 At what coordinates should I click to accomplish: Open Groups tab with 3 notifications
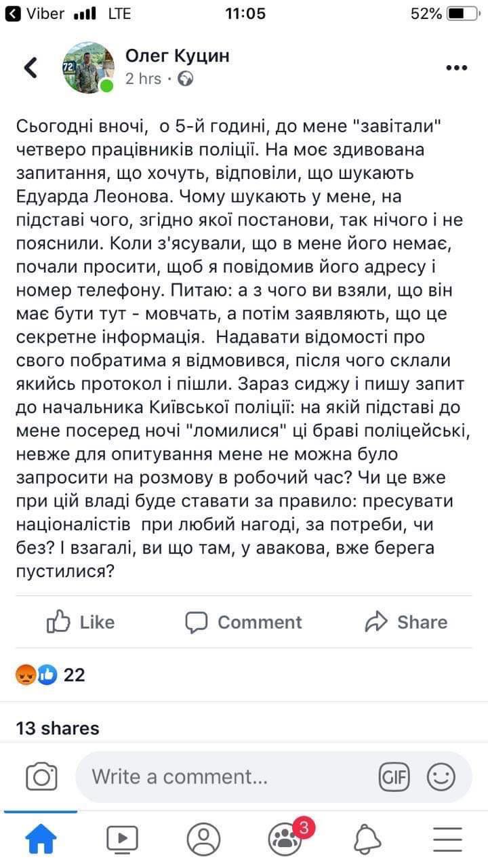point(286,840)
